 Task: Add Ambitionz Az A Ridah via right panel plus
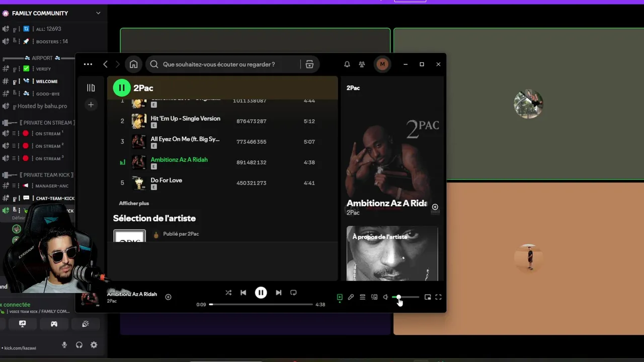(435, 207)
